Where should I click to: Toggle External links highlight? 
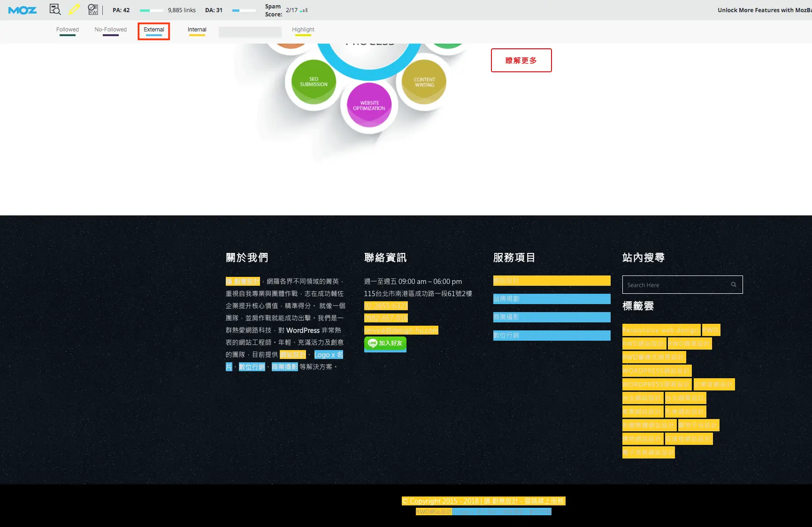(x=154, y=31)
